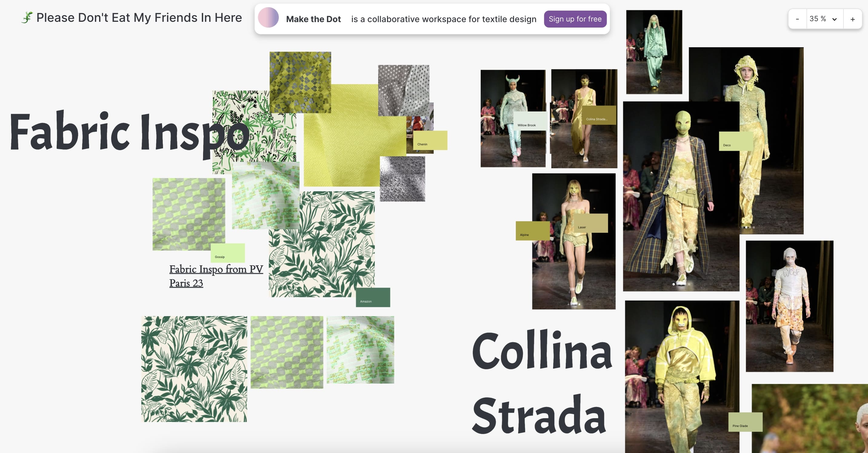The height and width of the screenshot is (453, 868).
Task: Select the bottom-row checkered lime fabric image
Action: (x=287, y=352)
